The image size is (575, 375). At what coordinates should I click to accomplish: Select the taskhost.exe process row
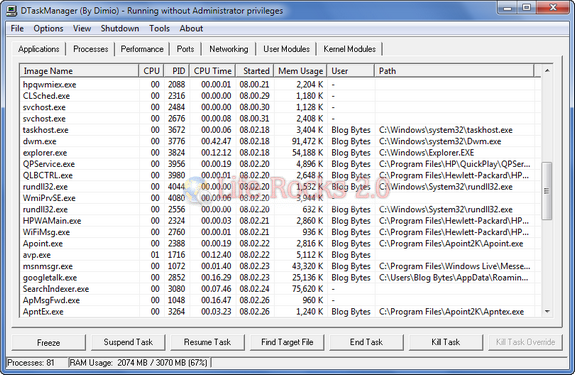click(280, 130)
